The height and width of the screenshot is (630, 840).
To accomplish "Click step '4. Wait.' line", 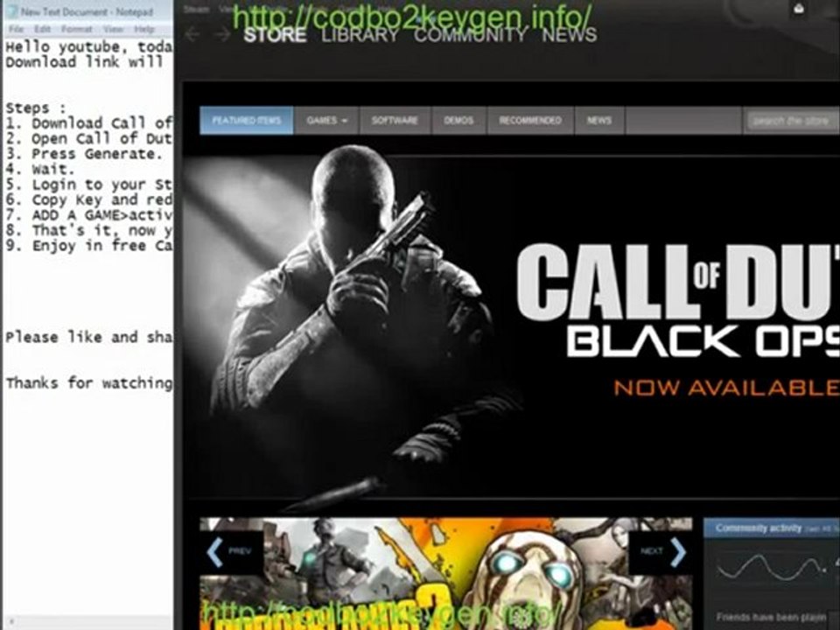I will coord(39,169).
